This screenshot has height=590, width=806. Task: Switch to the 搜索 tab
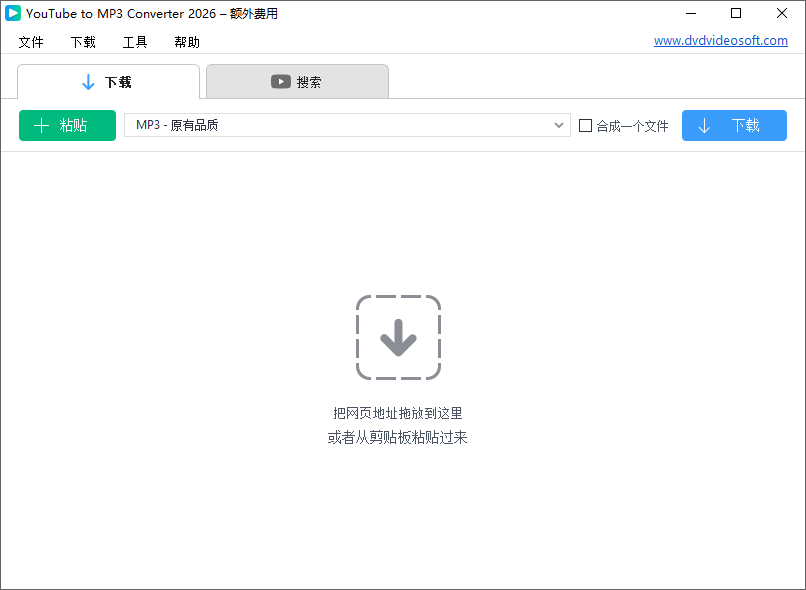(297, 82)
